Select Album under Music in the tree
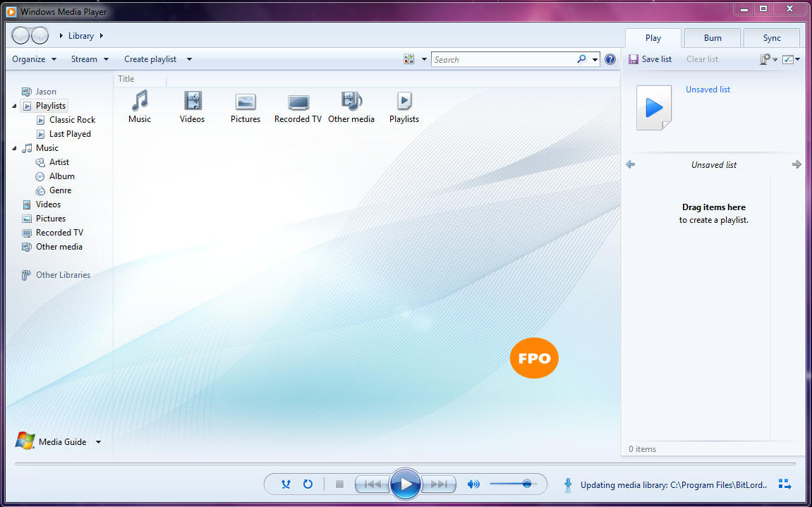 click(x=55, y=176)
